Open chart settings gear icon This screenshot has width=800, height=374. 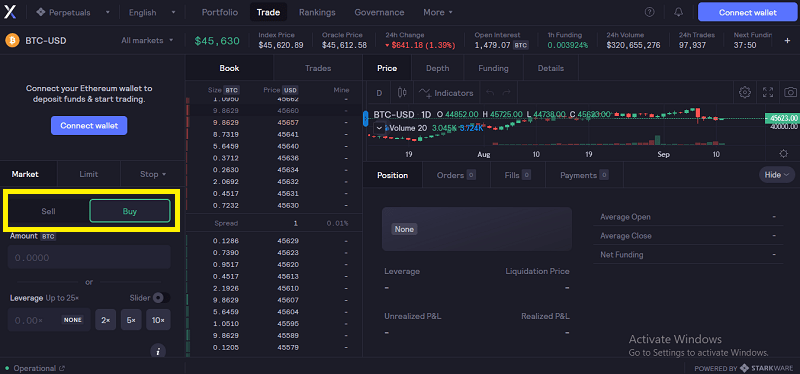click(745, 92)
